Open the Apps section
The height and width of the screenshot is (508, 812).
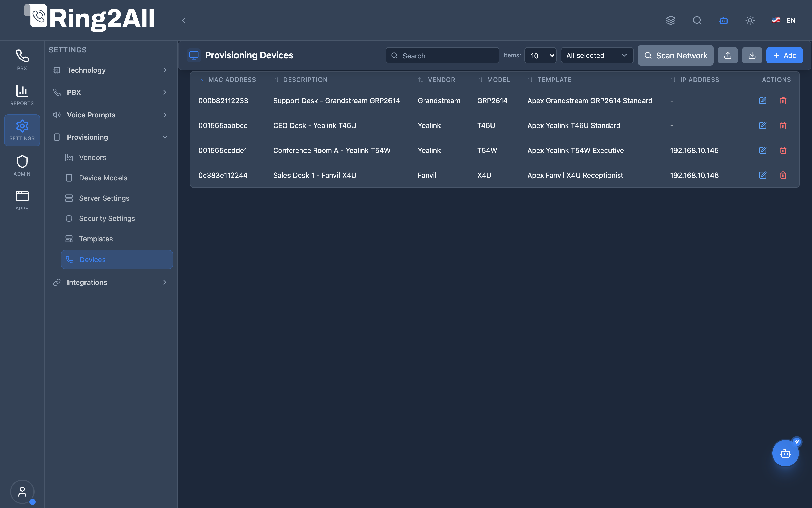pos(22,201)
